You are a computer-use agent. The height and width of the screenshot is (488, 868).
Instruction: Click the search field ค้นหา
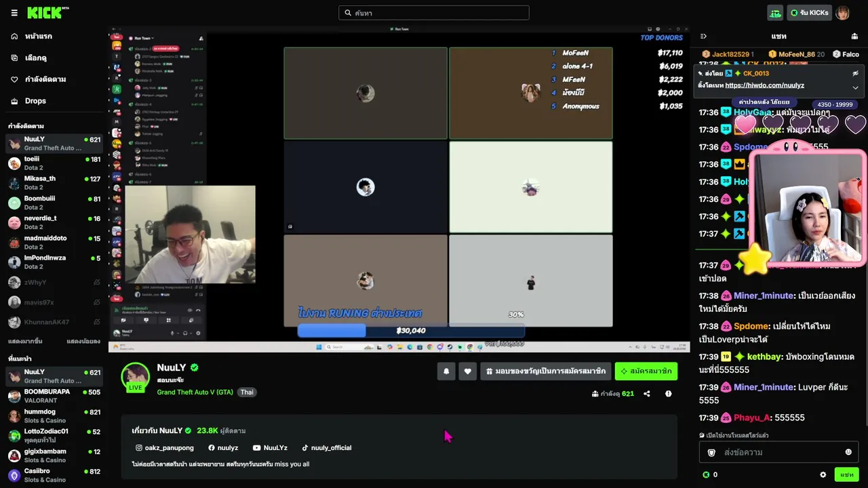coord(434,13)
